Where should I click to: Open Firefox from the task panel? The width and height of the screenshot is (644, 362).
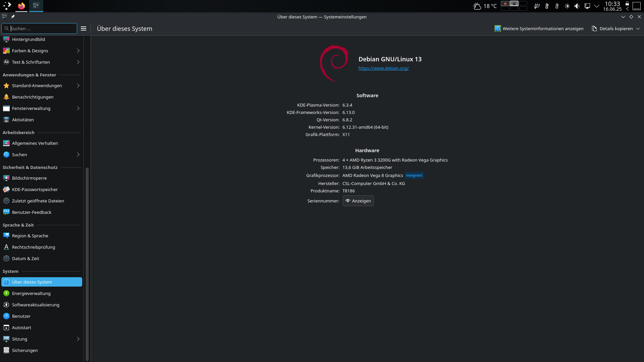point(21,6)
